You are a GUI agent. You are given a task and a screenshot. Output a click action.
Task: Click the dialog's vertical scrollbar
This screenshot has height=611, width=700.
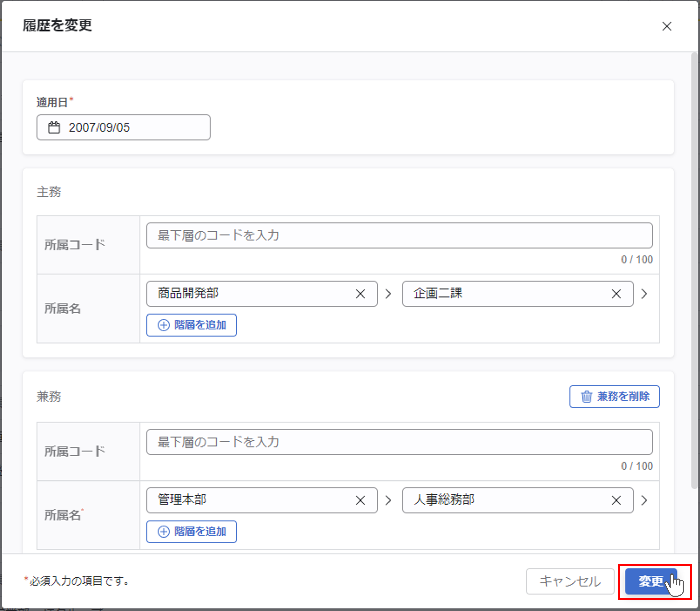pyautogui.click(x=694, y=269)
